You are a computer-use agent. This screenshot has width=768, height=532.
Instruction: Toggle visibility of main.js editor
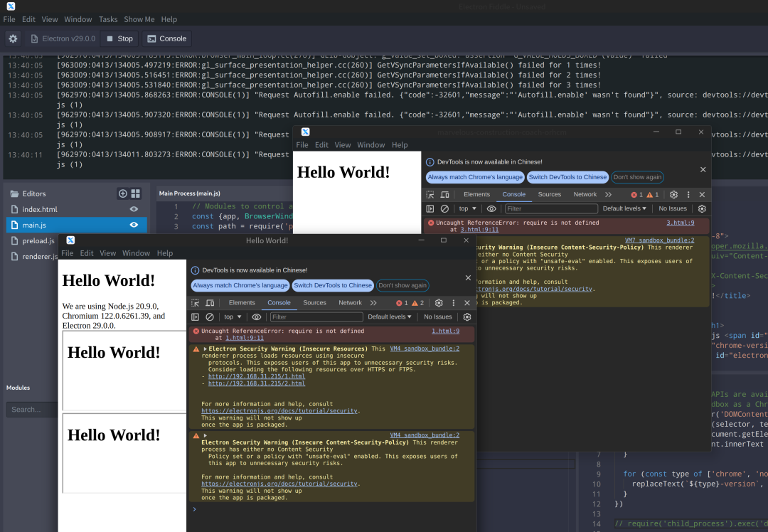134,225
